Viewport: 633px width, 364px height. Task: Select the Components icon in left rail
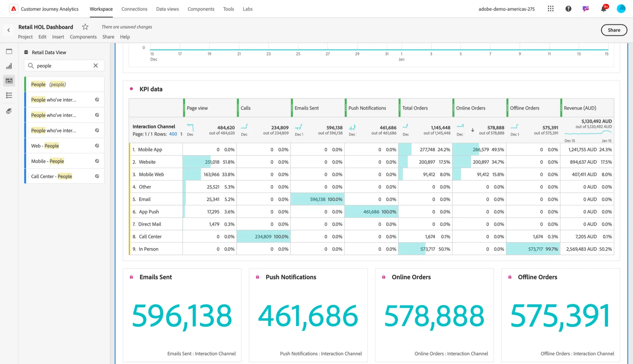pos(9,80)
